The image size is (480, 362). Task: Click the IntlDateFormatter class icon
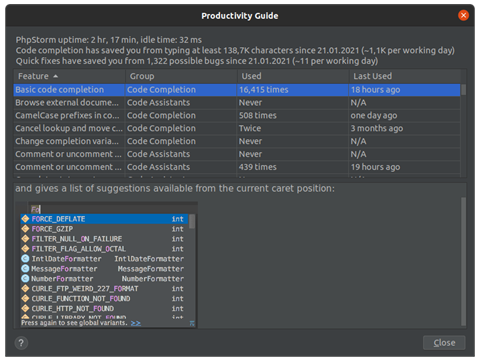pos(25,259)
